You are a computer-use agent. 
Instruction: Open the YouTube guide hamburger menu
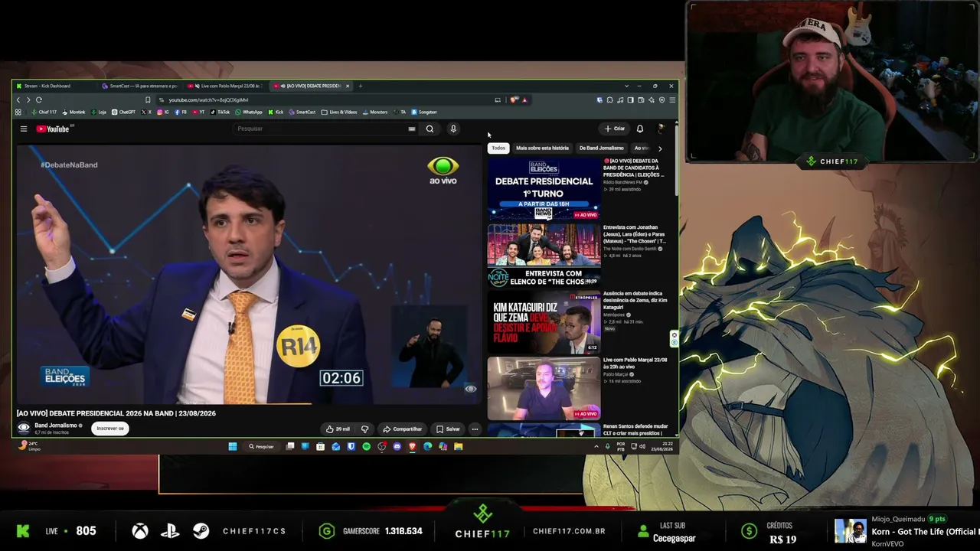[24, 129]
